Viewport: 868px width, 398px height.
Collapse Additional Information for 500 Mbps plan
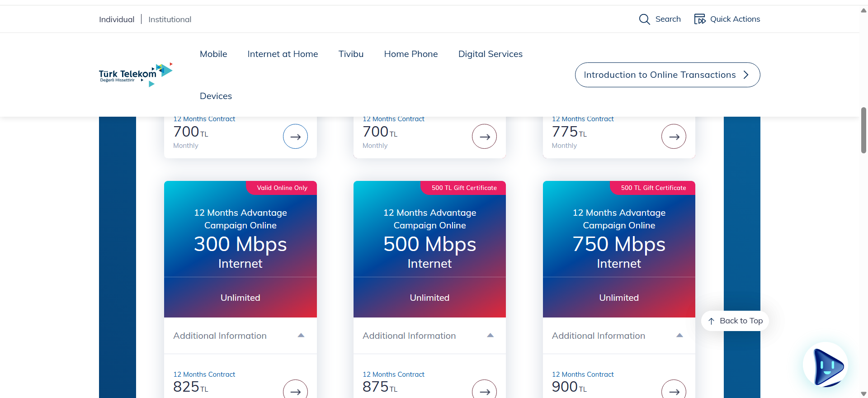pos(490,336)
